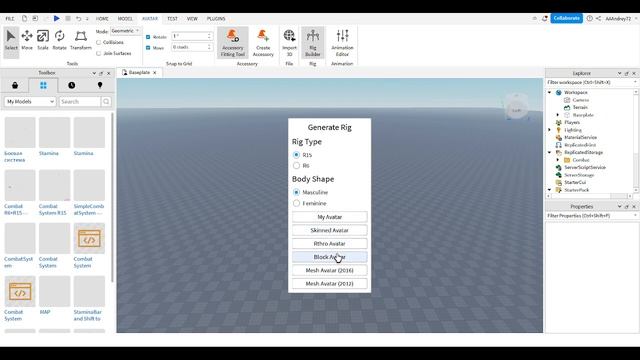Click the stop playtest square icon

[68, 18]
